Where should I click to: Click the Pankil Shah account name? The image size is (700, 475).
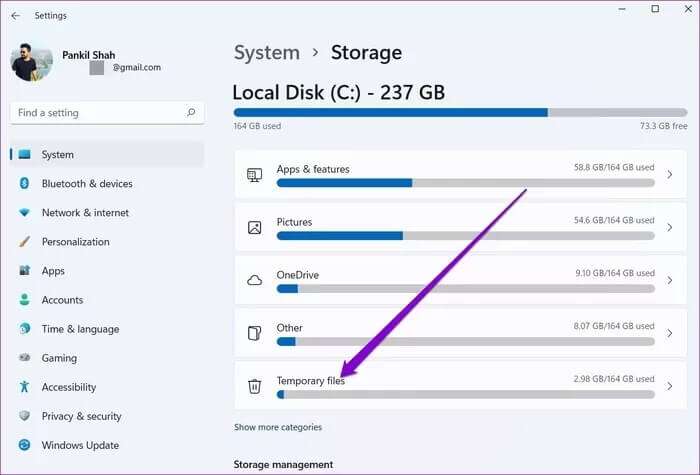click(x=88, y=55)
